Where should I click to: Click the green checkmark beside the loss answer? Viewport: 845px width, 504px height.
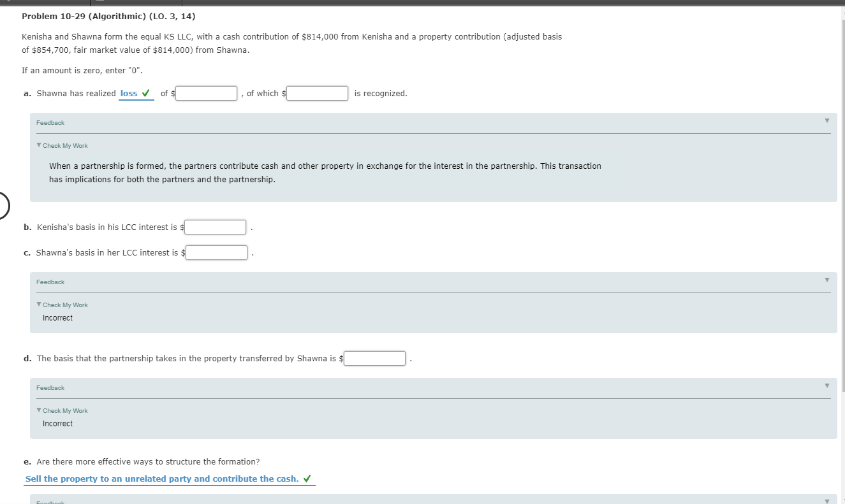(147, 93)
